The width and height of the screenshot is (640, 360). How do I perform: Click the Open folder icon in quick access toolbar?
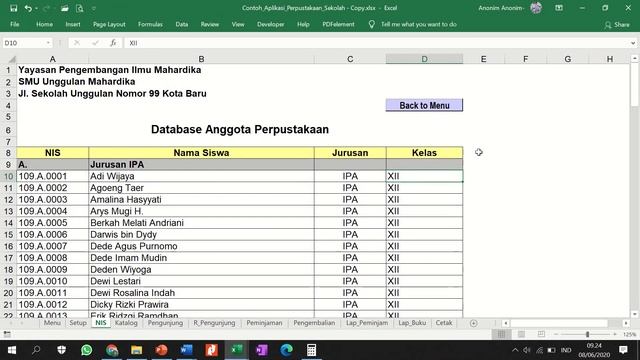64,8
